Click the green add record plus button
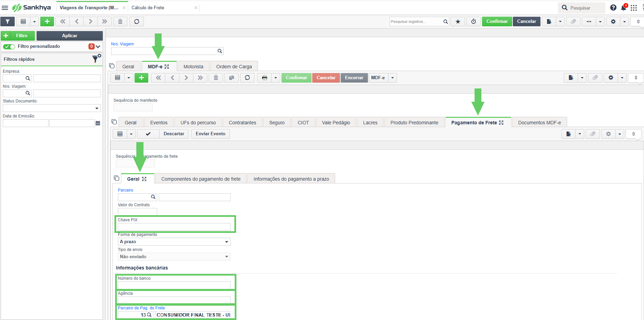The height and width of the screenshot is (320, 644). (47, 22)
